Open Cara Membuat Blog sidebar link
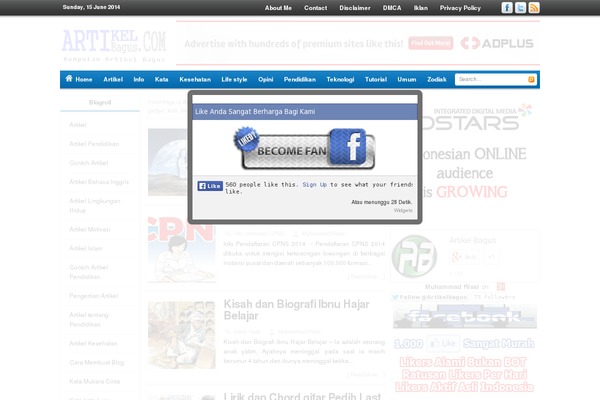Image resolution: width=600 pixels, height=400 pixels. pos(97,362)
